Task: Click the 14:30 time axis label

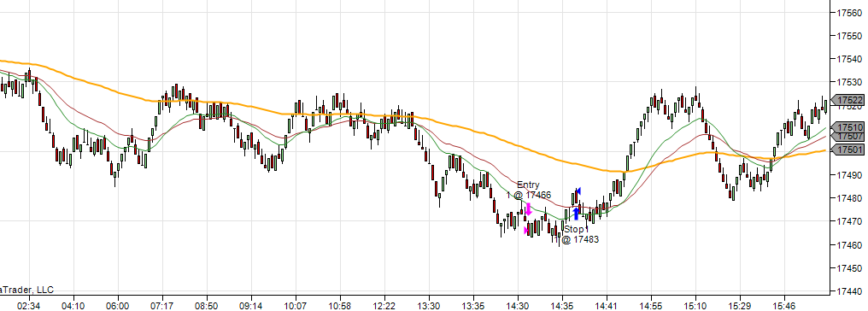Action: (518, 306)
